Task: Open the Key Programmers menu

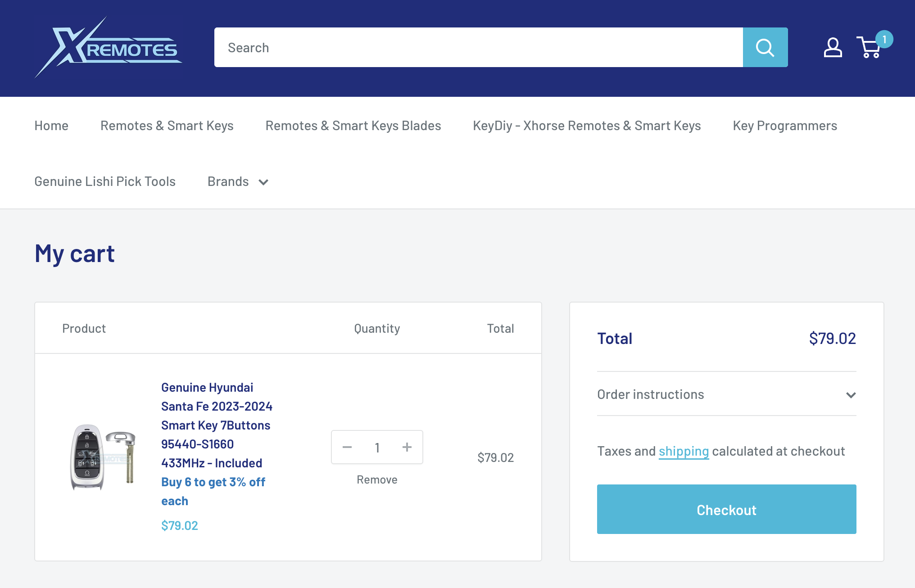Action: click(785, 126)
